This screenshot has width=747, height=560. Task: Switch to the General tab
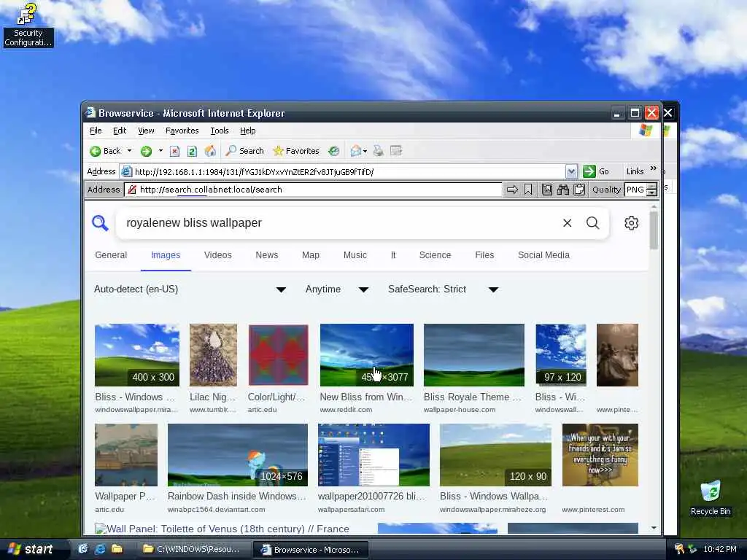pyautogui.click(x=111, y=254)
